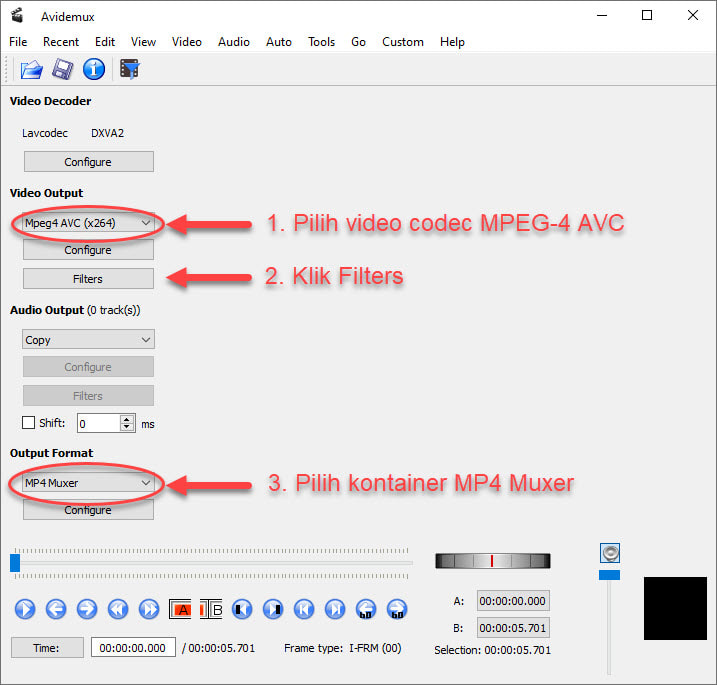Open the Video menu
The height and width of the screenshot is (685, 717).
187,42
